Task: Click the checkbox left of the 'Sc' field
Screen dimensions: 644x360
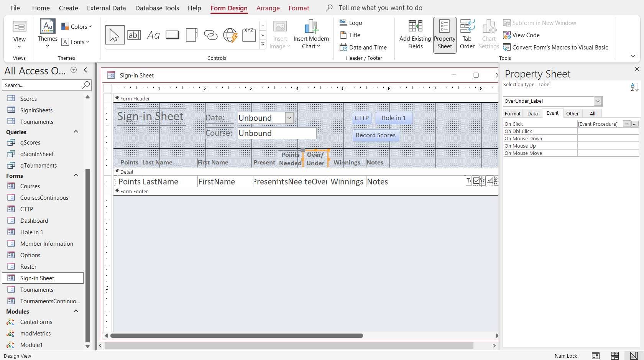Action: 476,181
